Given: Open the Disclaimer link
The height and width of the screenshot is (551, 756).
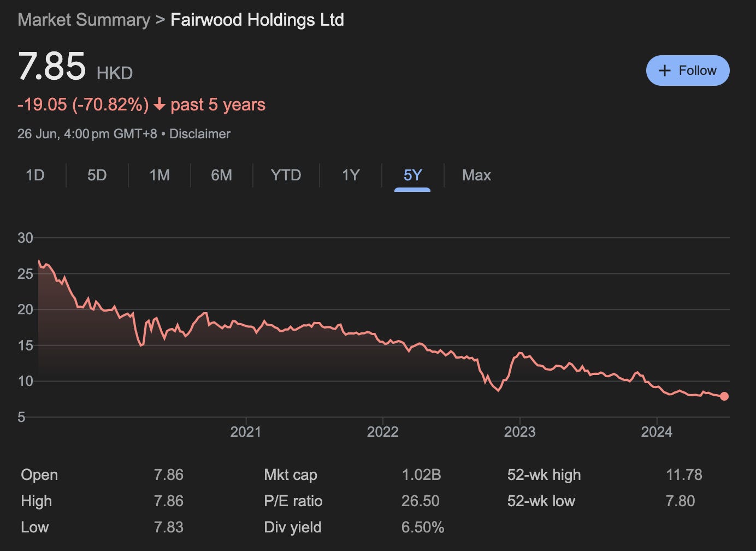Looking at the screenshot, I should point(200,134).
